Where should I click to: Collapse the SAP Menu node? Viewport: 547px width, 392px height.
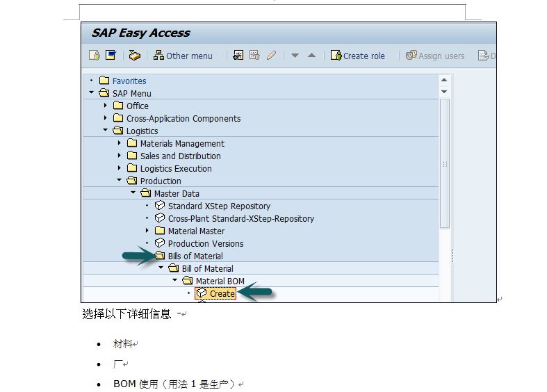point(92,92)
